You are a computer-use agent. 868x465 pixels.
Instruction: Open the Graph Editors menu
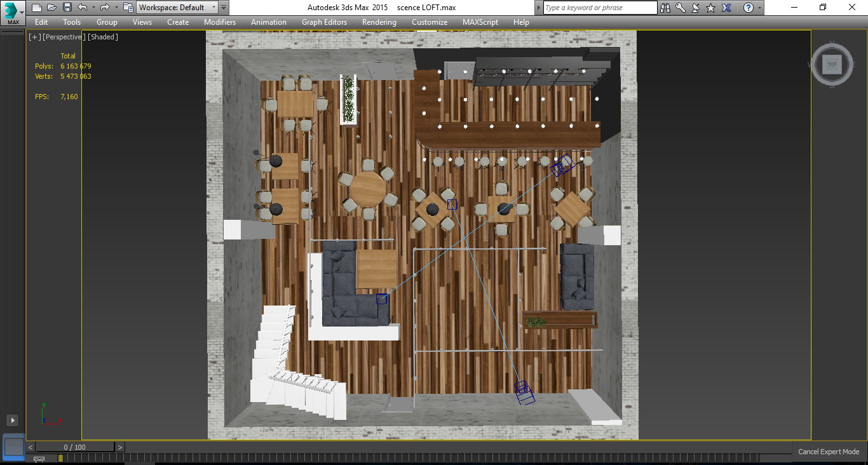[325, 22]
